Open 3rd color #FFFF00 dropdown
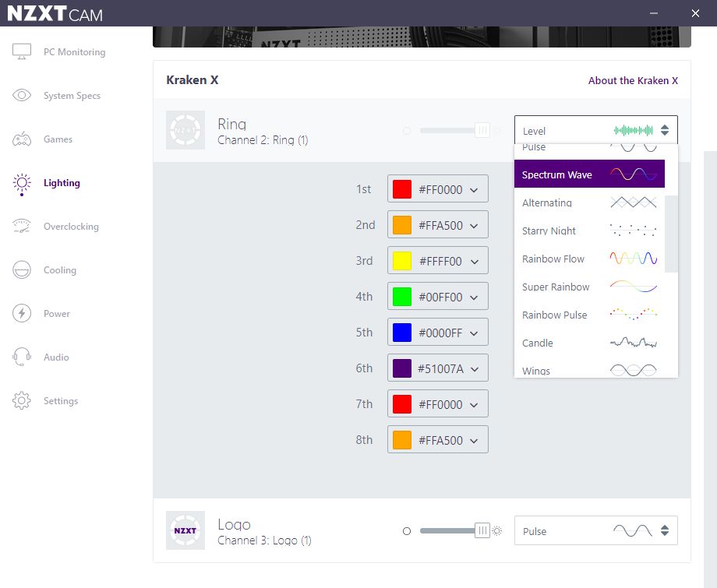Screen dimensions: 717x588 438,260
